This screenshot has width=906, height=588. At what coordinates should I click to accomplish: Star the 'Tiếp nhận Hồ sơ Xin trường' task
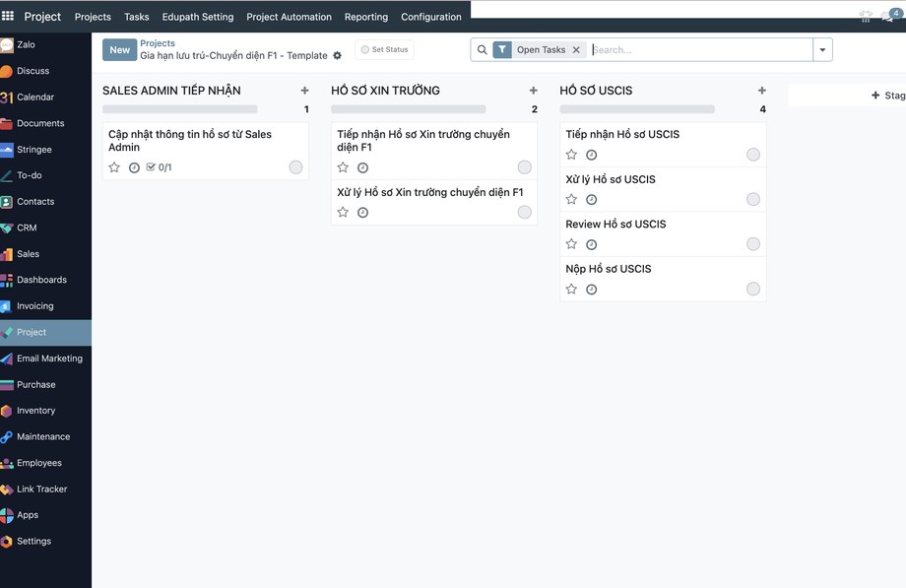pos(344,167)
